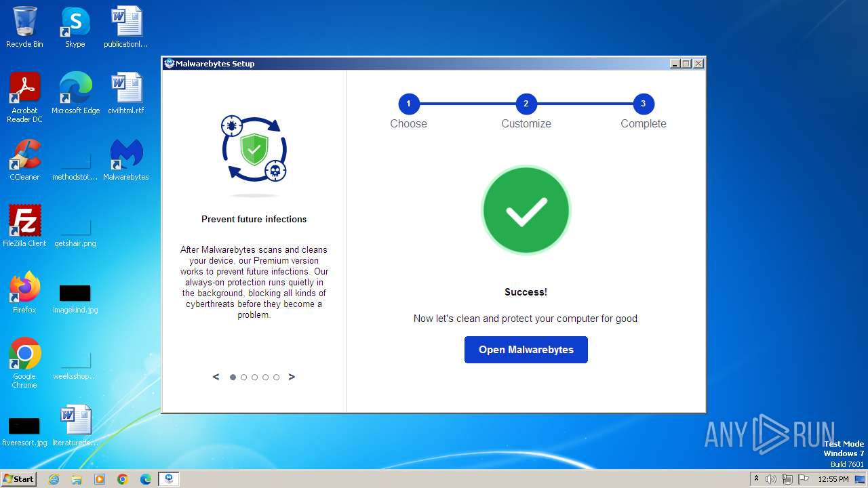Open civilhtml.rtf file on desktop
Screen dimensions: 868x488
point(125,94)
